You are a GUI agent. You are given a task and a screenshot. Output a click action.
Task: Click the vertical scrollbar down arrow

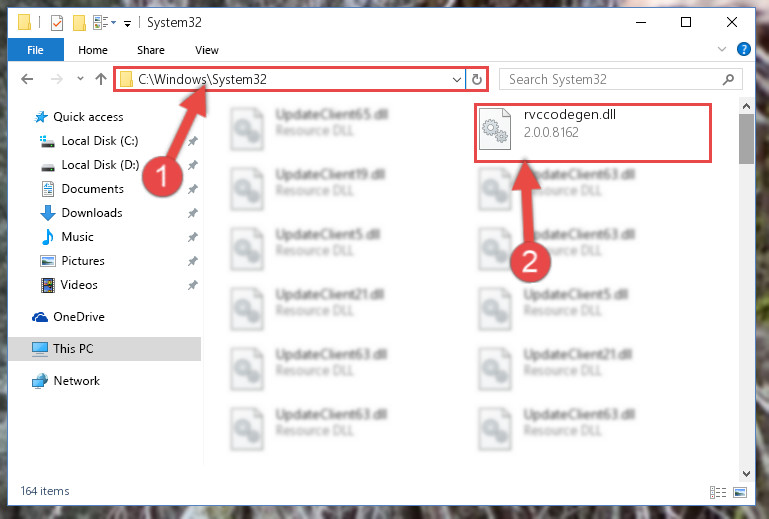[746, 473]
